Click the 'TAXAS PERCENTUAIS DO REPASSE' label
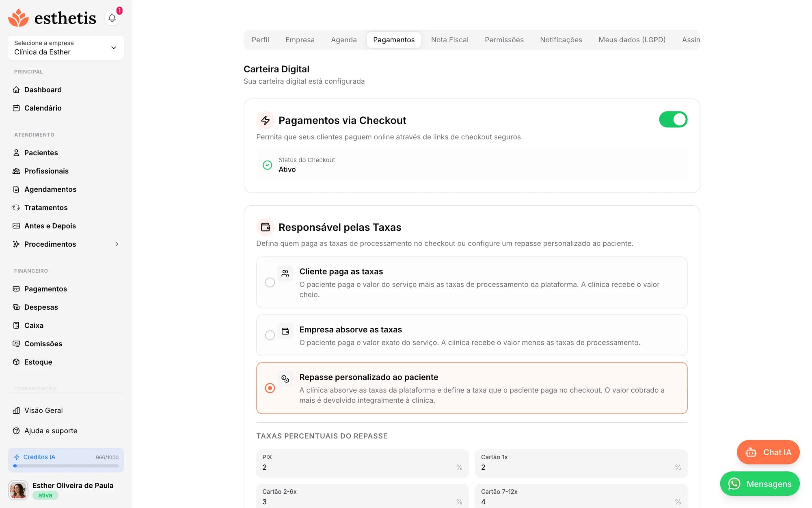The height and width of the screenshot is (508, 812). click(x=322, y=436)
